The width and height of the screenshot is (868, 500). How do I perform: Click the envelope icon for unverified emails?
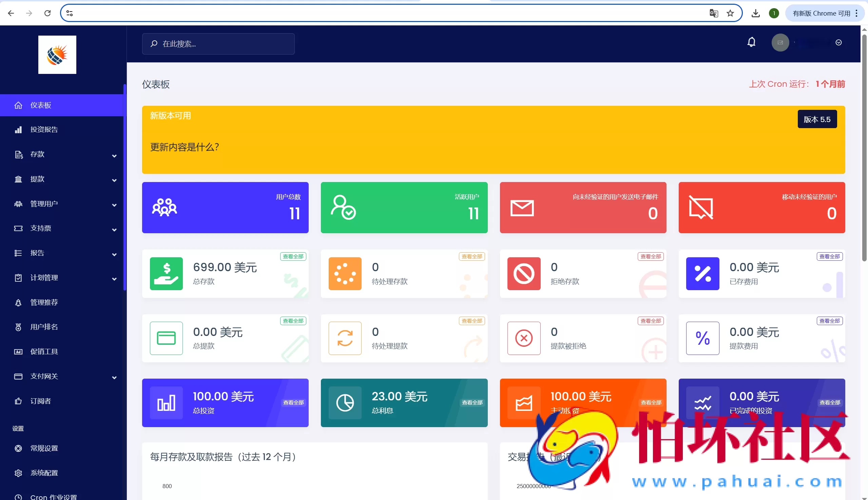pyautogui.click(x=522, y=208)
